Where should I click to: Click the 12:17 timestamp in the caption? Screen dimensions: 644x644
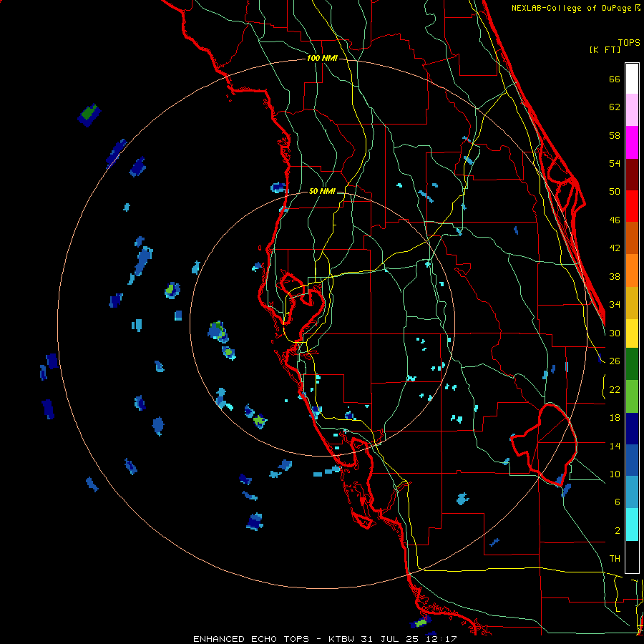441,639
